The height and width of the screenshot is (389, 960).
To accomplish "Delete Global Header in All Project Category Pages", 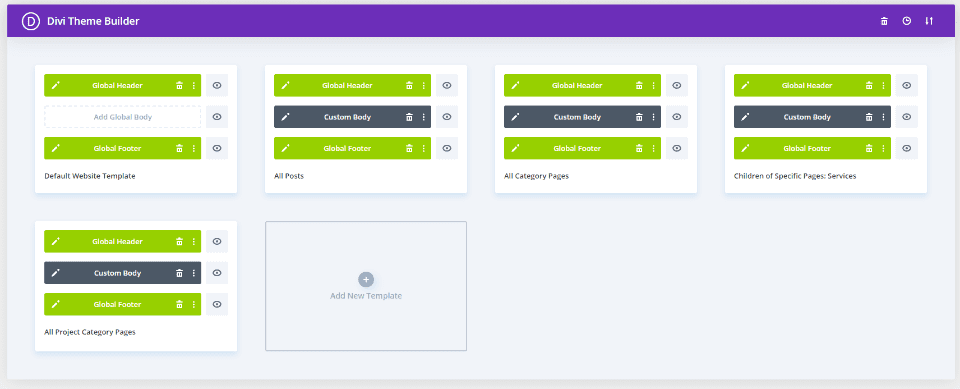I will coord(179,242).
